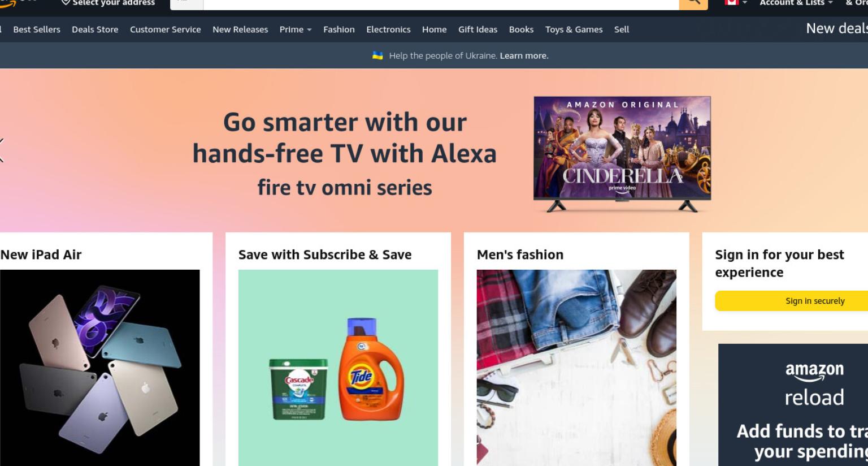
Task: Go to previous hero banner slide arrow
Action: (x=2, y=150)
